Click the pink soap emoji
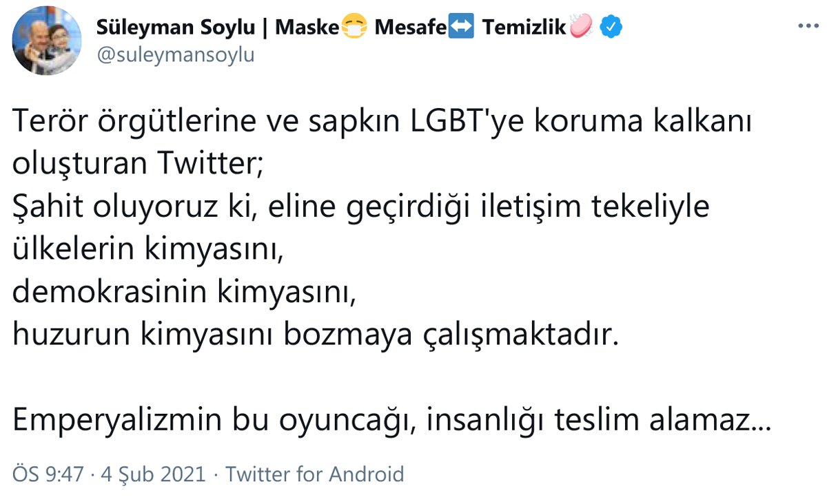Viewport: 827px width, 504px height. tap(582, 28)
